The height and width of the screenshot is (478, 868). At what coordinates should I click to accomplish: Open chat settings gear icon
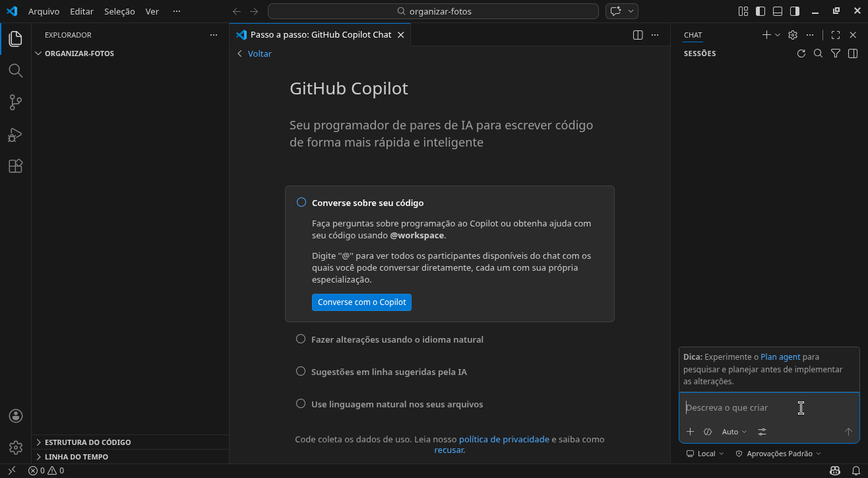click(x=793, y=35)
